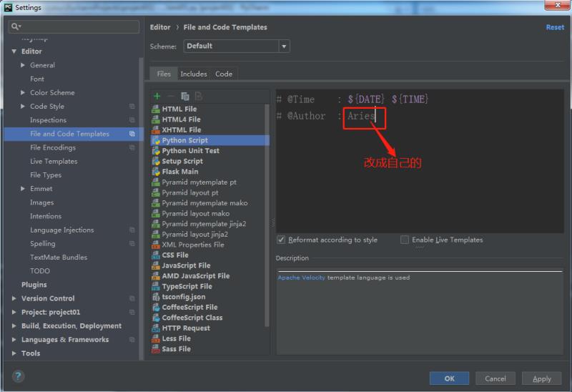Viewport: 572px width, 392px height.
Task: Select the AMD JavaScript File template
Action: click(x=196, y=276)
